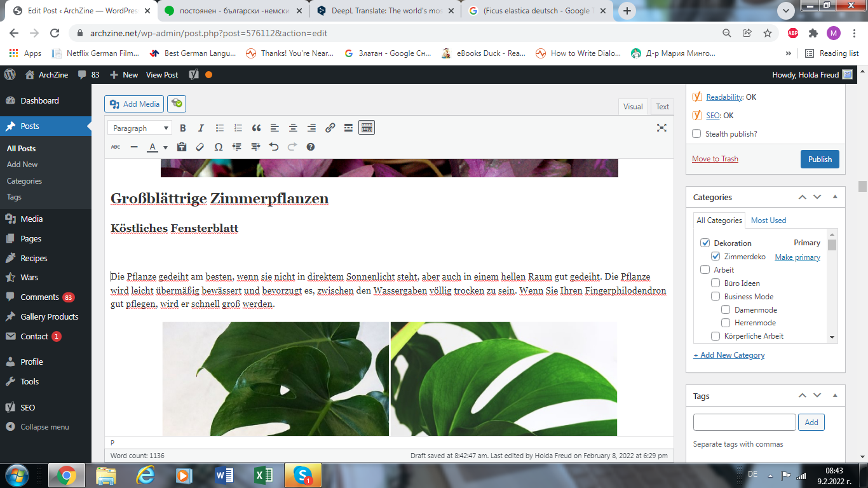
Task: Switch to DeepL Translate browser tab
Action: click(386, 11)
